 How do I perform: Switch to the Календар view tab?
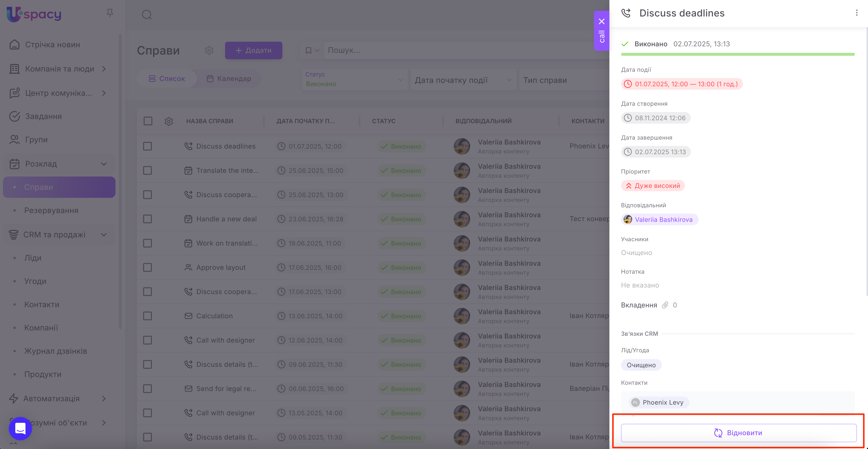[229, 79]
